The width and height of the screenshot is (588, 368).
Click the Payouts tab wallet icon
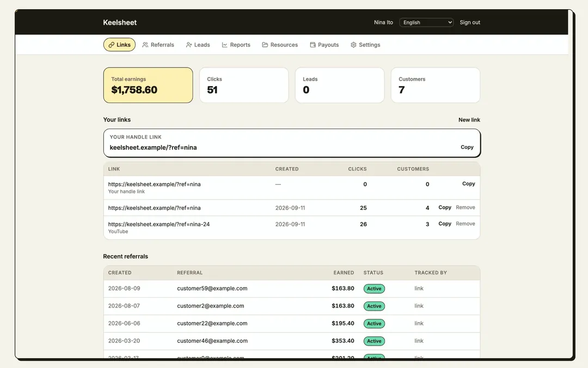[313, 45]
